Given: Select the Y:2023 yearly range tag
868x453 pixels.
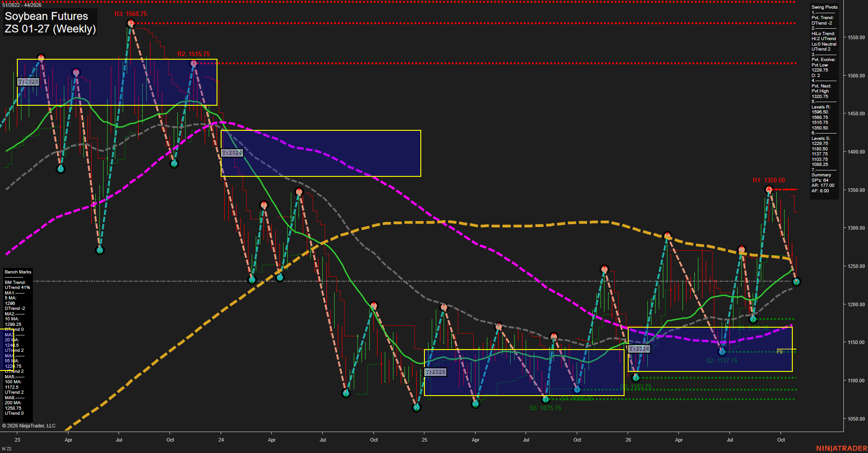Looking at the screenshot, I should click(28, 82).
